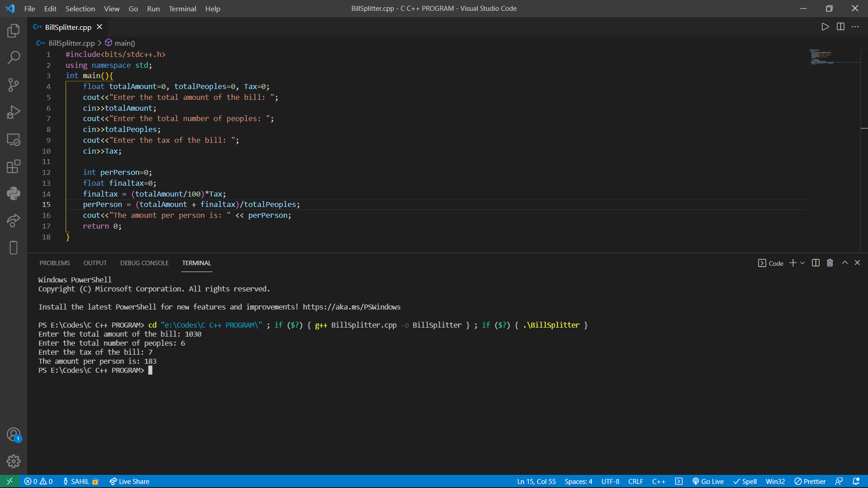Click Go Live in the status bar
The height and width of the screenshot is (488, 868).
[708, 482]
